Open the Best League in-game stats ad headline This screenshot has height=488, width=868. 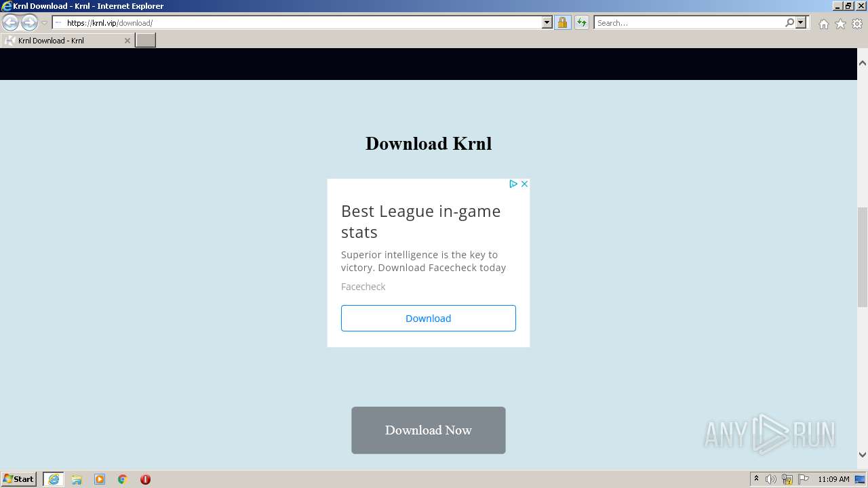pyautogui.click(x=421, y=222)
